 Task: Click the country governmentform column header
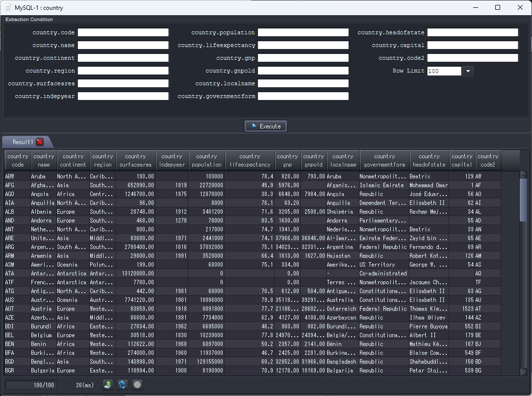[384, 160]
